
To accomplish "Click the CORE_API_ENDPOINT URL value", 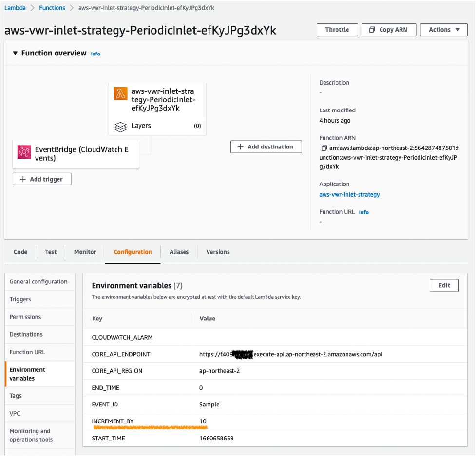I will pos(290,354).
